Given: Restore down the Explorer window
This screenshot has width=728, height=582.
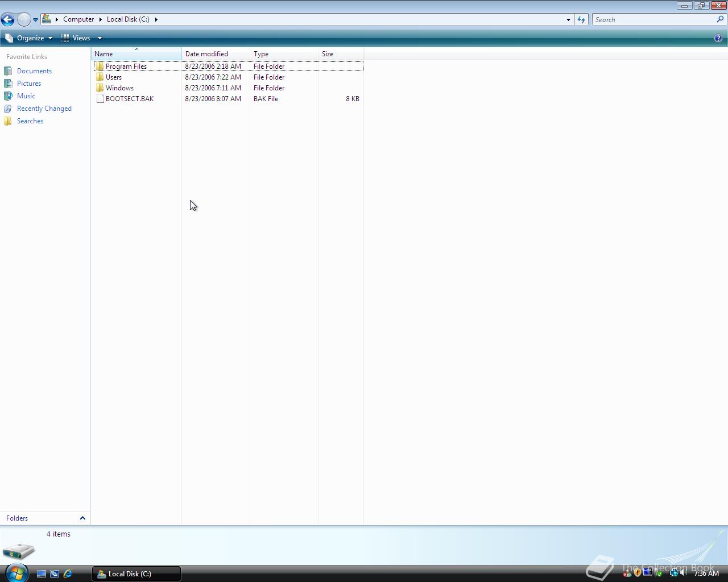Looking at the screenshot, I should tap(701, 6).
